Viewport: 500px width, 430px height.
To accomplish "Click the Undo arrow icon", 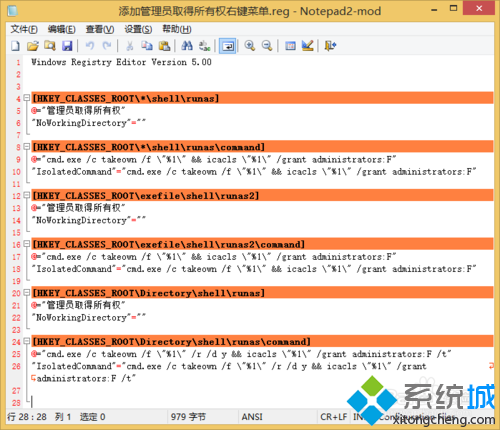I will click(90, 46).
